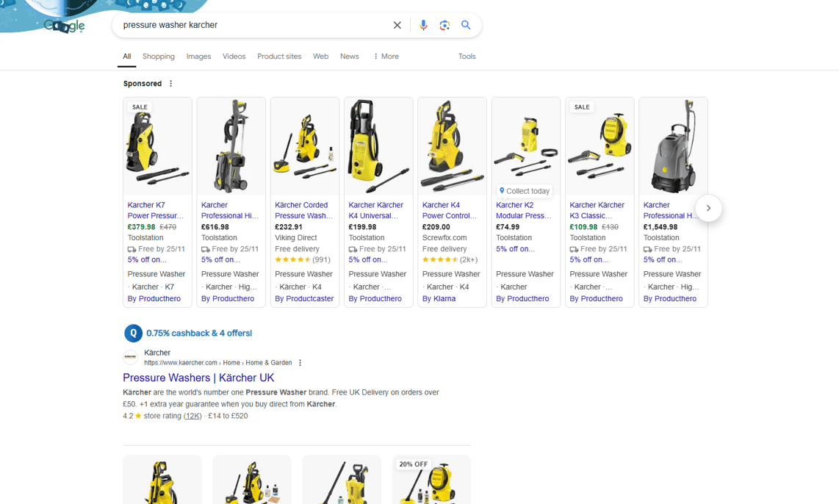Screen dimensions: 839x504
Task: Open Karcher K4 Power Control listing
Action: [x=450, y=210]
